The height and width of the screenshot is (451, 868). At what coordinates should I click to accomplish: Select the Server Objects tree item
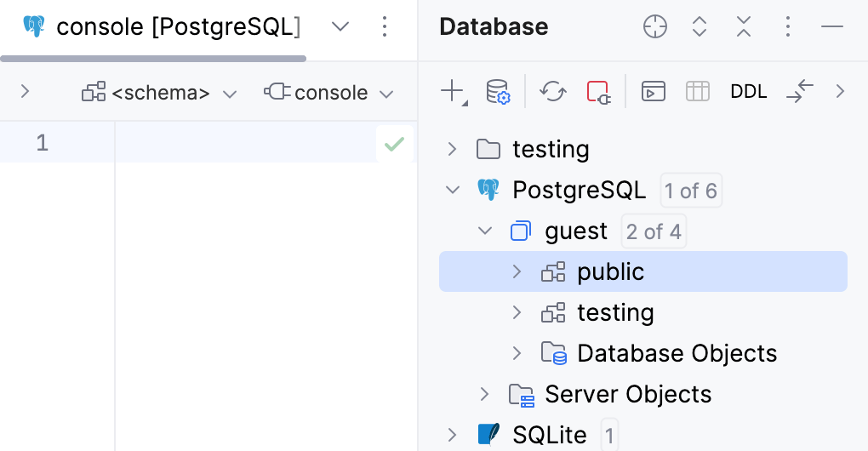628,394
